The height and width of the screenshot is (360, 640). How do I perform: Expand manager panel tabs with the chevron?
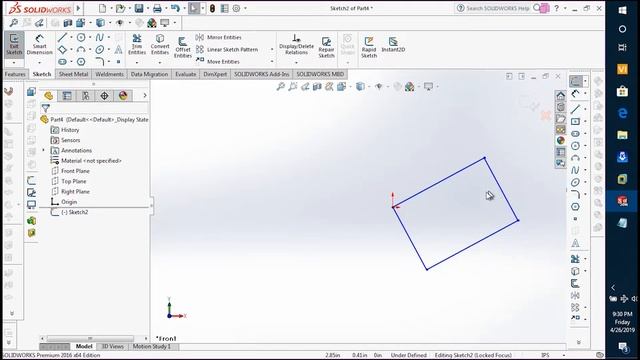pos(144,96)
